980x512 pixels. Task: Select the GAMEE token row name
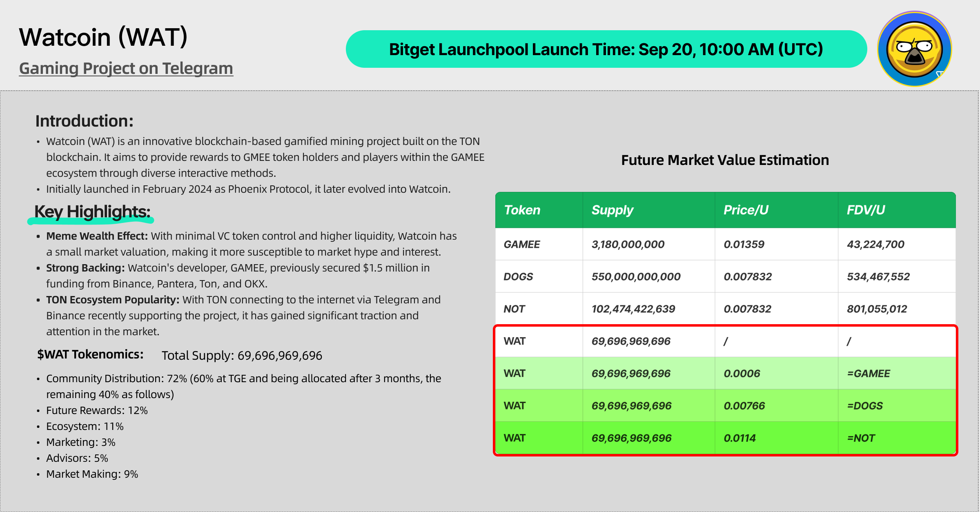(x=522, y=244)
